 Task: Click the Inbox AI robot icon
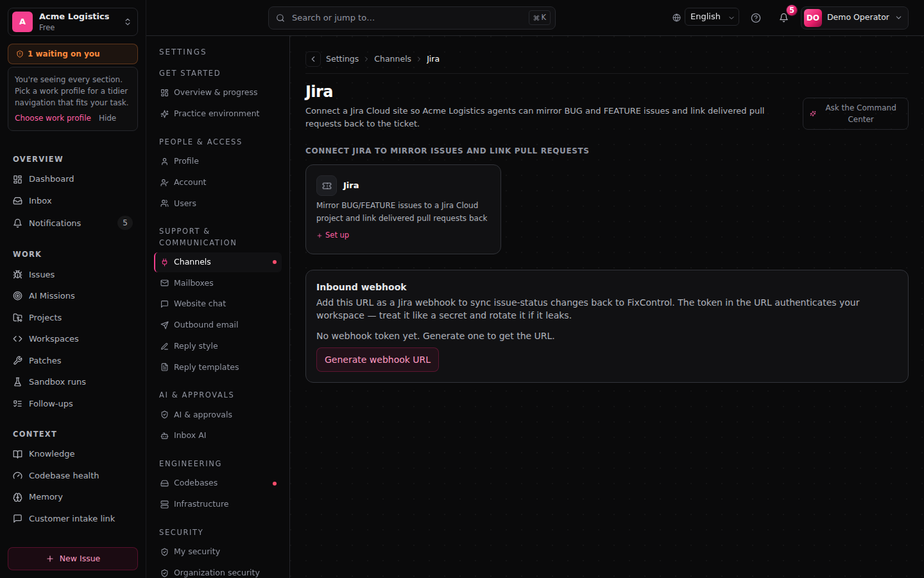pyautogui.click(x=165, y=435)
